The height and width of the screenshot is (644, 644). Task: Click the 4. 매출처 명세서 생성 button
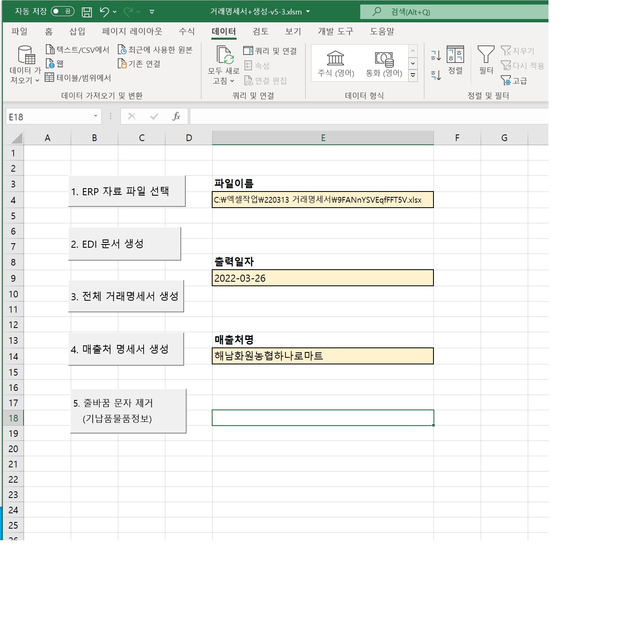pyautogui.click(x=126, y=349)
